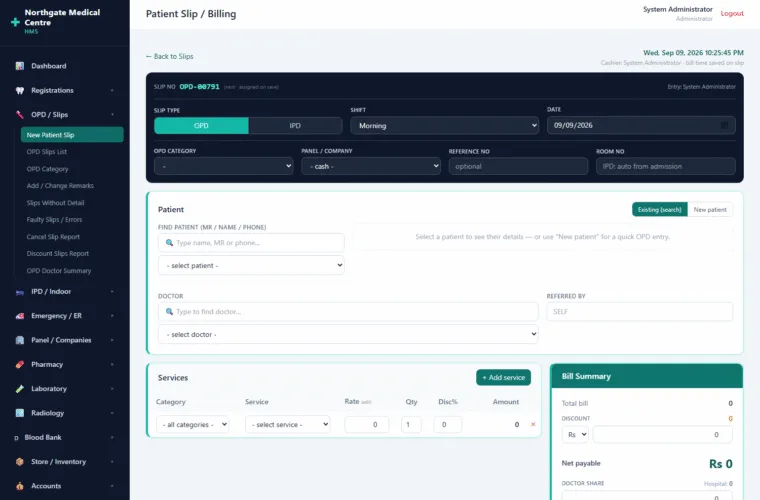Click the green cross hospital logo

pyautogui.click(x=15, y=22)
